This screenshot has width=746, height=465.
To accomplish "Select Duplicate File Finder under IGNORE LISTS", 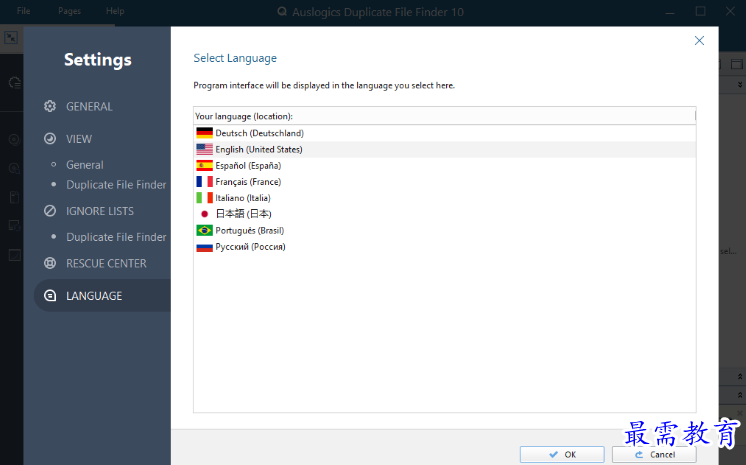I will (116, 237).
